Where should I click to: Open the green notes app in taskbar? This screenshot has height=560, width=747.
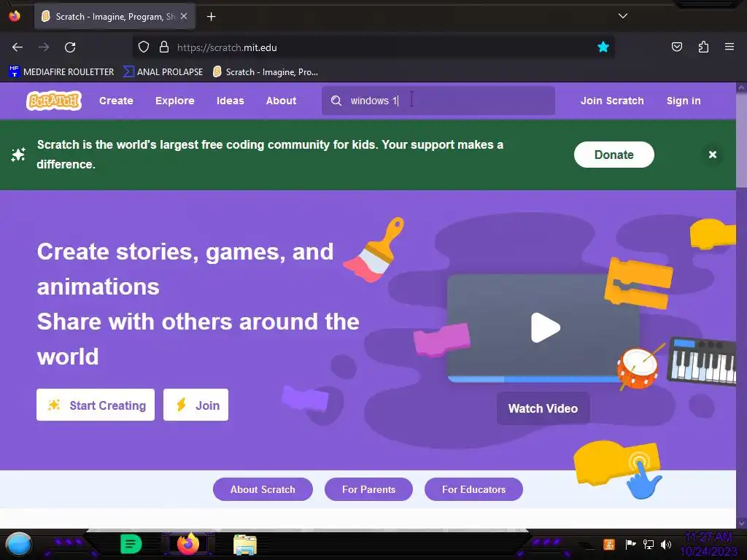[x=131, y=544]
